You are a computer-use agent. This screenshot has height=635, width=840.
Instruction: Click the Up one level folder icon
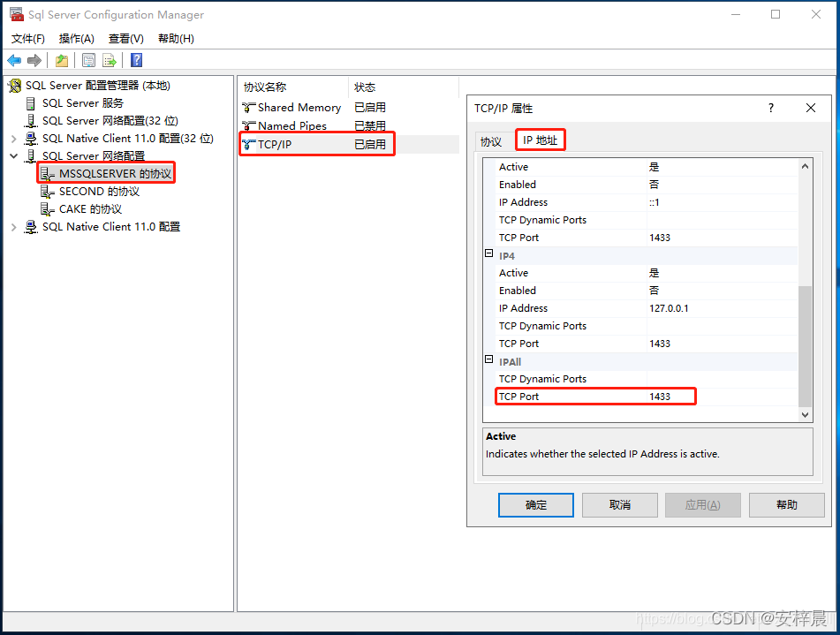pos(62,61)
